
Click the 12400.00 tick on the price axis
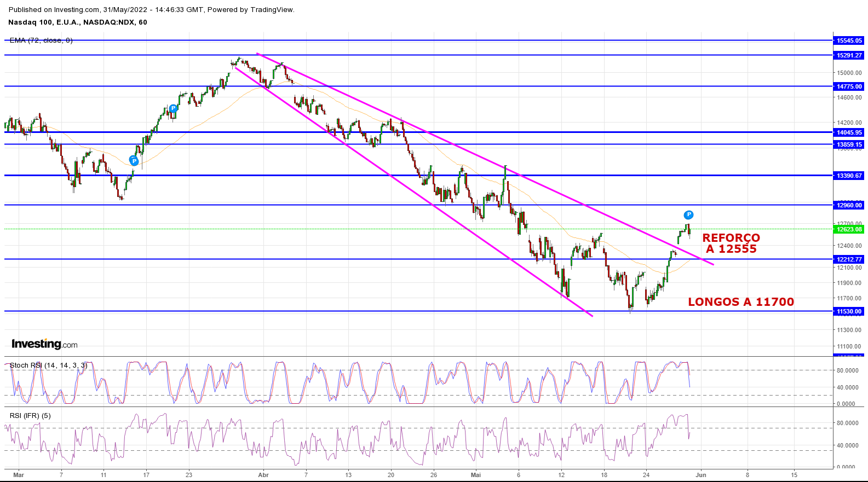pyautogui.click(x=849, y=246)
